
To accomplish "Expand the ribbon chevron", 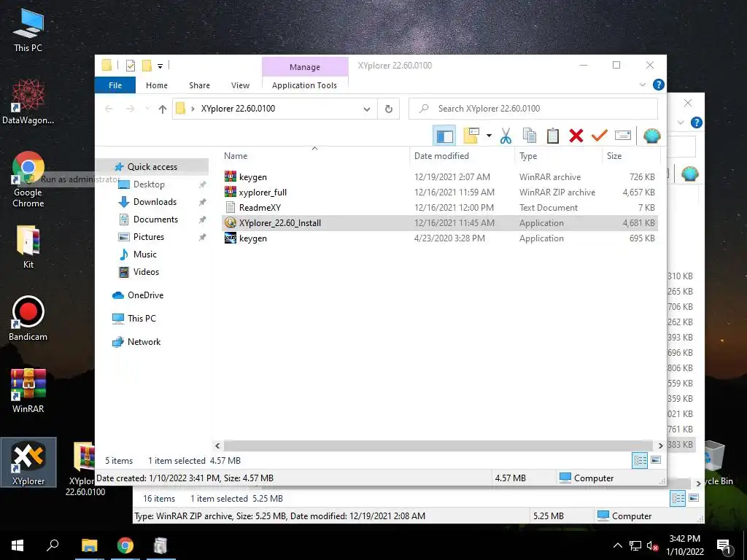I will tap(642, 85).
